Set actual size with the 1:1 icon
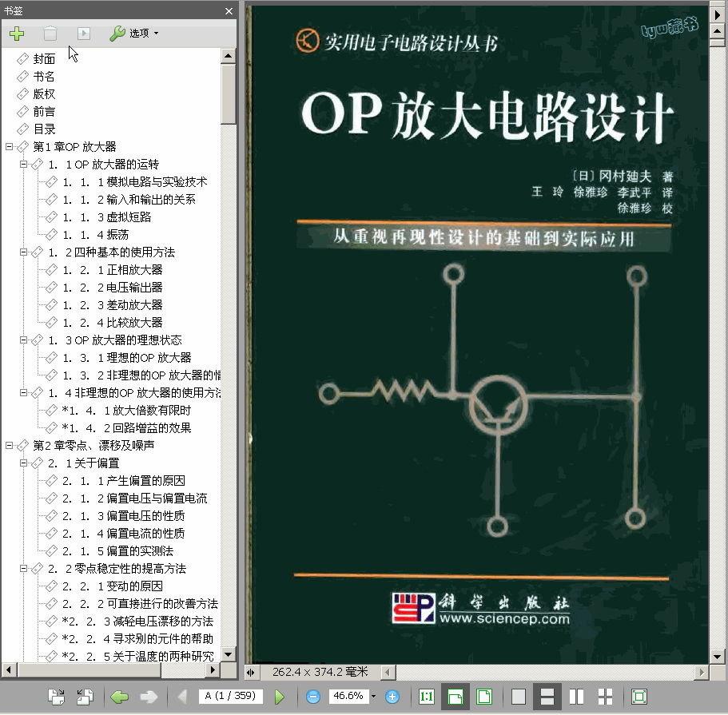This screenshot has height=715, width=728. coord(426,697)
